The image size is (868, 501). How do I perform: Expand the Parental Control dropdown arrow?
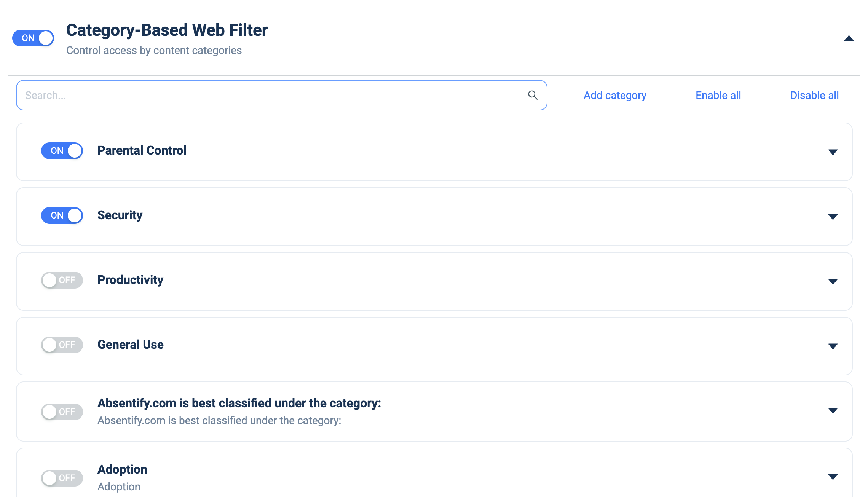click(x=833, y=152)
